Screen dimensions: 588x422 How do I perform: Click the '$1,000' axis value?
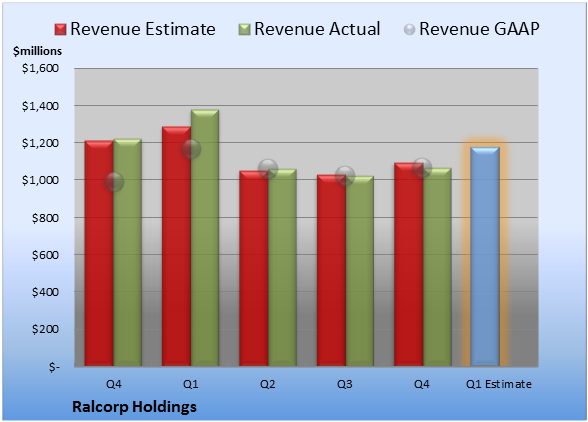(x=40, y=180)
